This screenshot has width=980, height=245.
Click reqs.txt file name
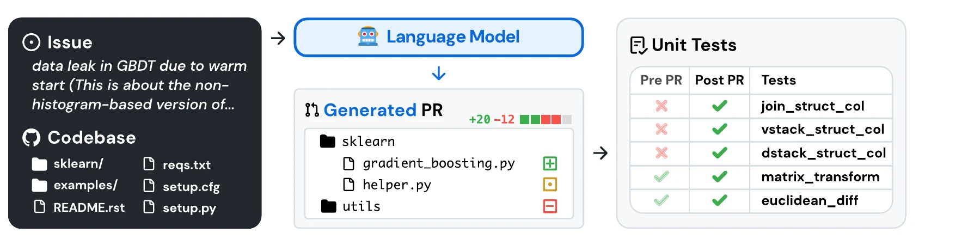click(187, 165)
